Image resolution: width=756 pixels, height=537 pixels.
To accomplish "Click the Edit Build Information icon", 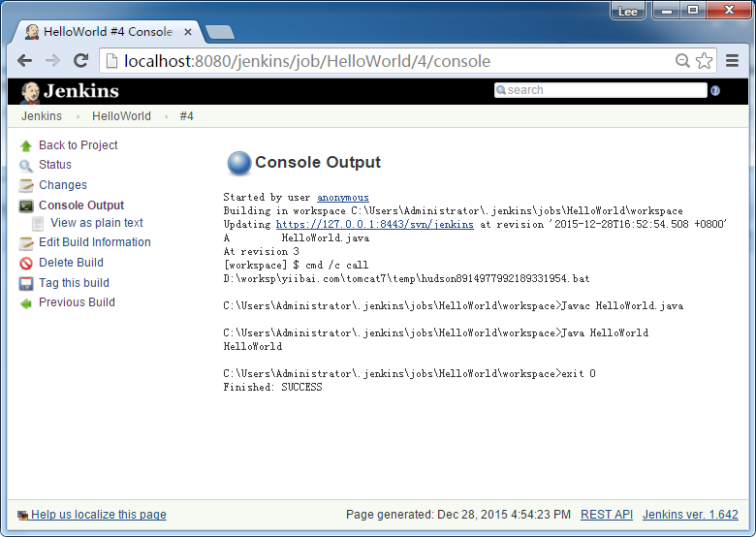I will pyautogui.click(x=26, y=243).
